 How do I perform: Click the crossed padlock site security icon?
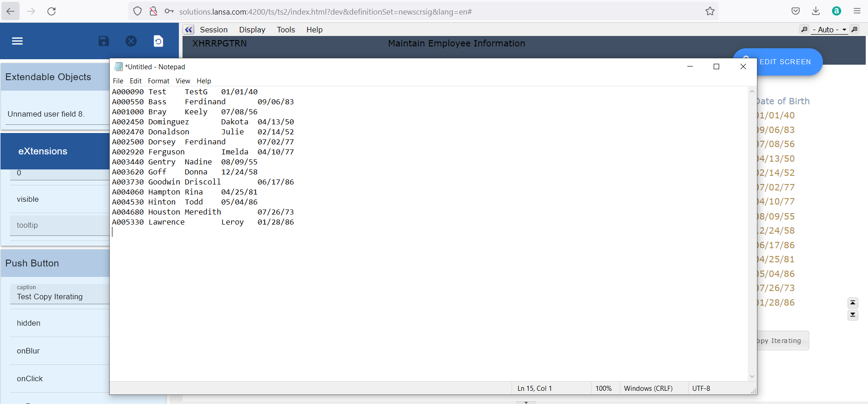(x=153, y=11)
